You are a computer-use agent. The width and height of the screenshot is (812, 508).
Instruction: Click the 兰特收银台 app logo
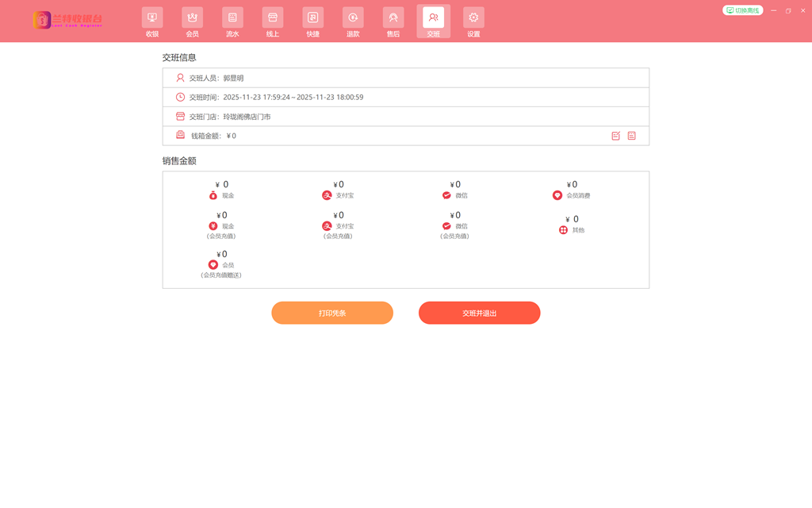click(x=68, y=21)
